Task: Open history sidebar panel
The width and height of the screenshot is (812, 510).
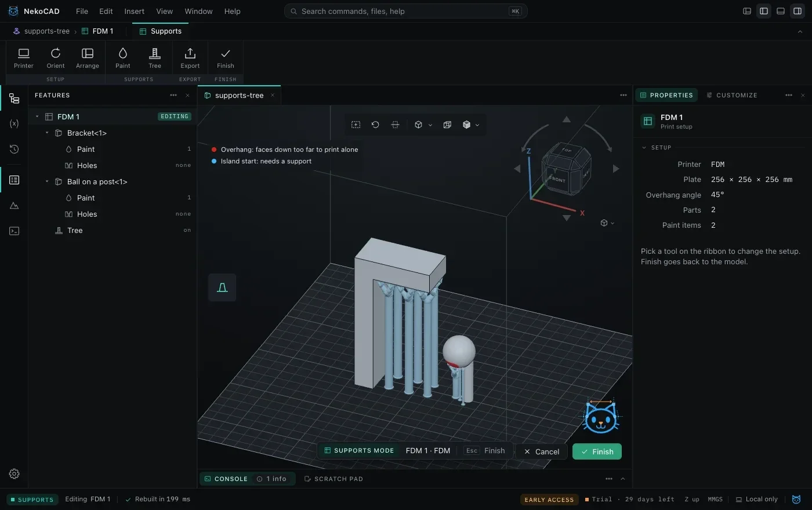Action: (14, 149)
